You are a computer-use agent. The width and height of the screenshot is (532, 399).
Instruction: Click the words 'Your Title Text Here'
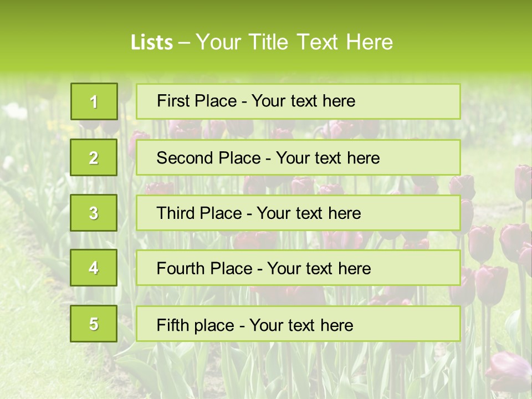tap(294, 42)
